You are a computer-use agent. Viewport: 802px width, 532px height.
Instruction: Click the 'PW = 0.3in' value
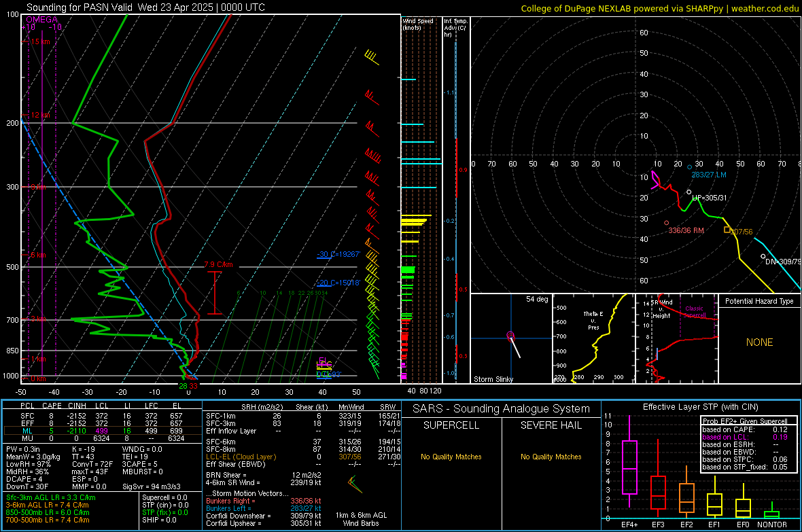[x=23, y=449]
